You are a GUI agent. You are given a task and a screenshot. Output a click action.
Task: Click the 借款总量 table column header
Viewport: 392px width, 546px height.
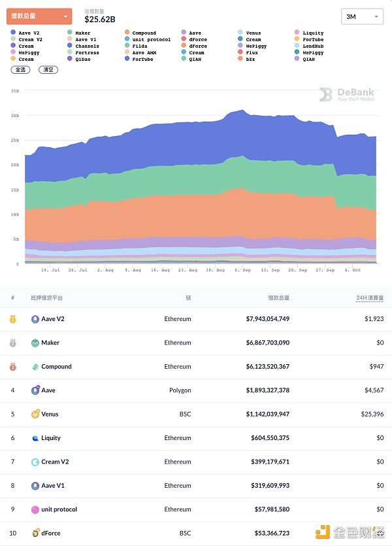coord(278,298)
